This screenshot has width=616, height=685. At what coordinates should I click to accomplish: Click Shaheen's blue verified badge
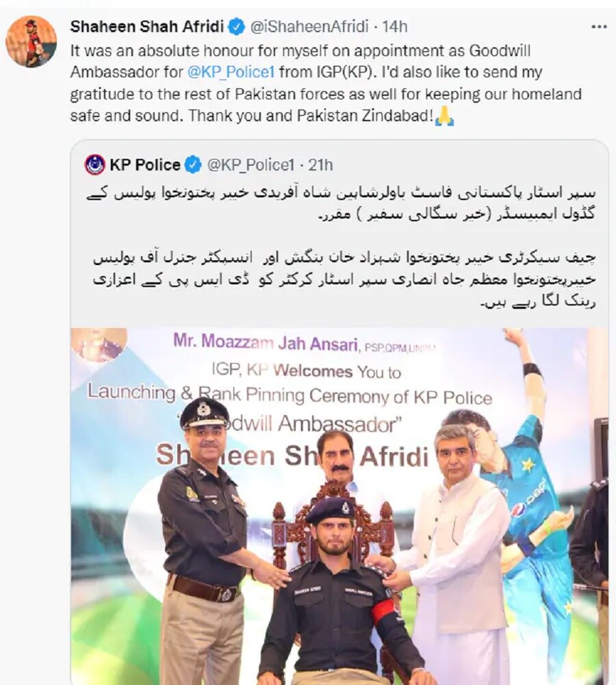coord(237,27)
